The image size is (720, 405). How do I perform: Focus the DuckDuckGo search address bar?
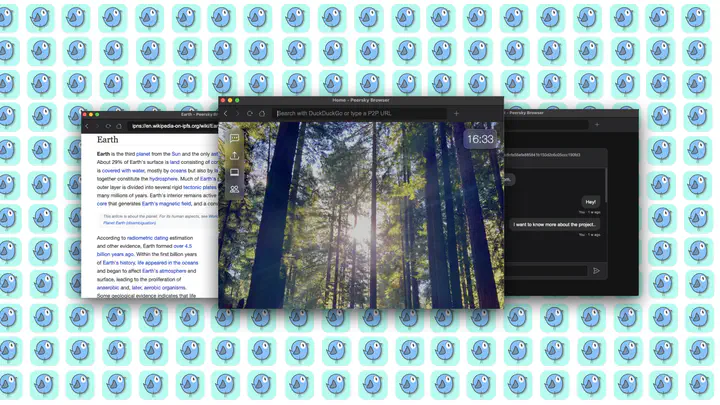(x=360, y=114)
